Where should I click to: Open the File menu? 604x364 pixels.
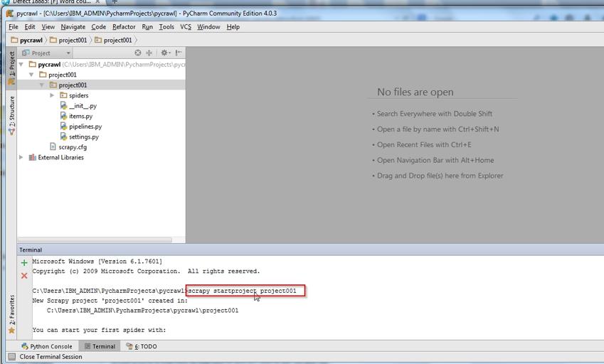14,27
